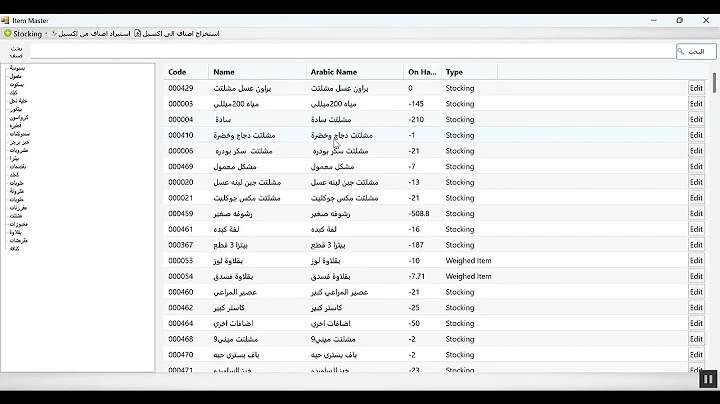Screen dimensions: 720x404
Task: Click On Hand value -210
Action: pos(416,119)
